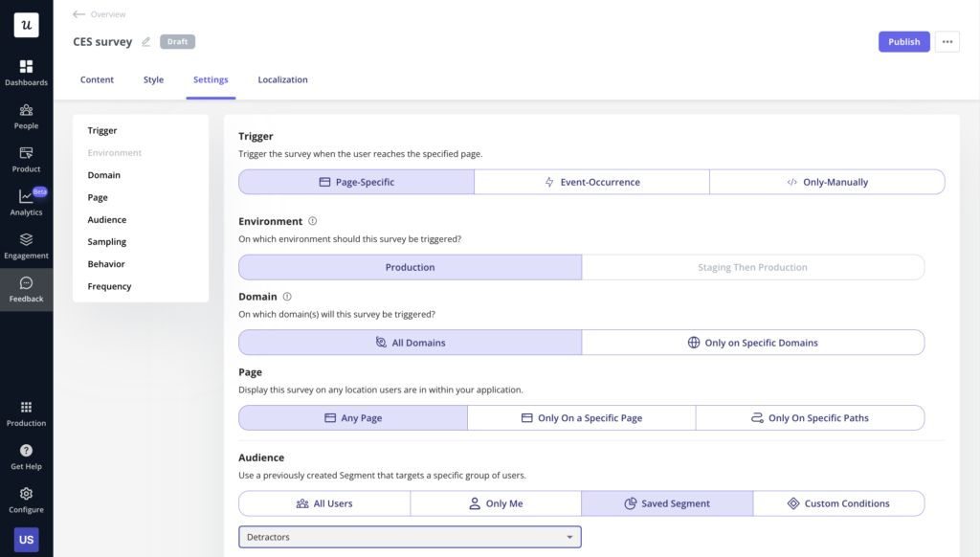Switch environment to Staging Then Production
This screenshot has height=557, width=980.
tap(754, 266)
